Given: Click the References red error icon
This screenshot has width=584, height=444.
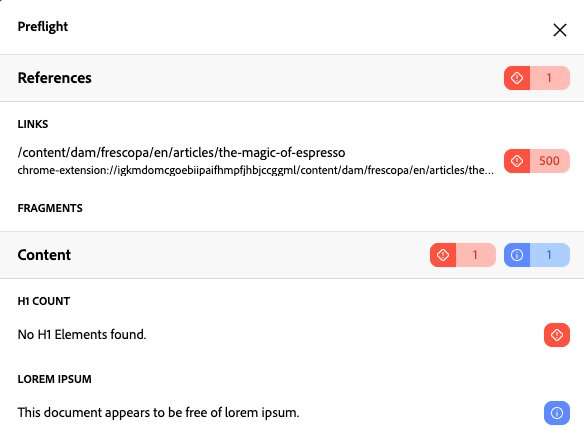Looking at the screenshot, I should (x=517, y=78).
